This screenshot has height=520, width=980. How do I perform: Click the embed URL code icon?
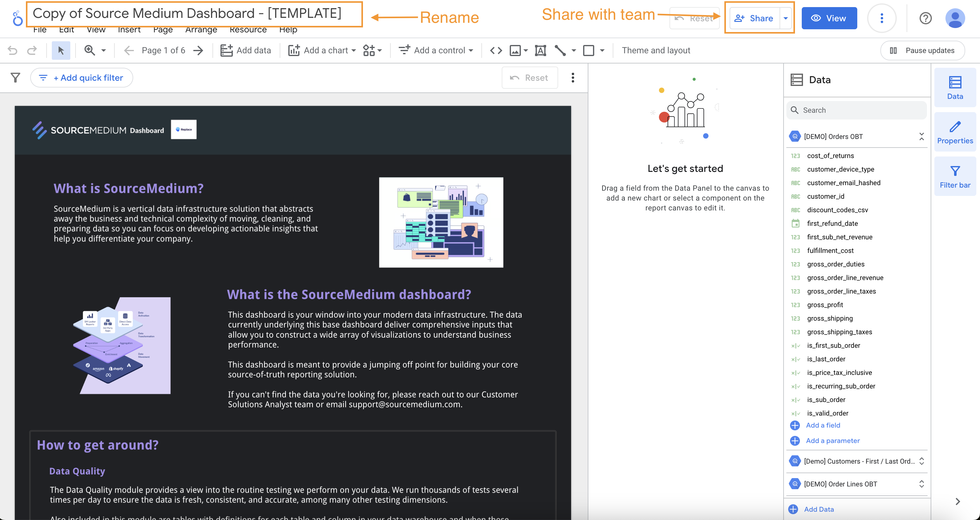[496, 50]
